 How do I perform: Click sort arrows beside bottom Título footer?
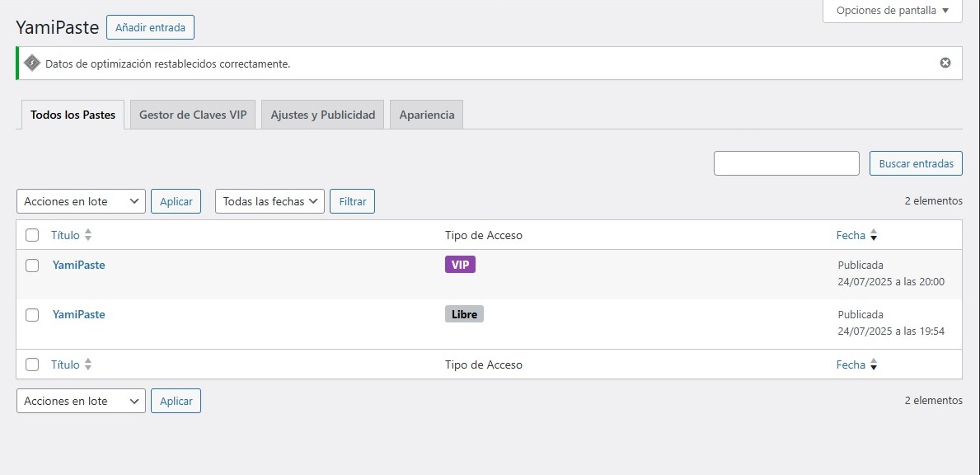pyautogui.click(x=88, y=364)
